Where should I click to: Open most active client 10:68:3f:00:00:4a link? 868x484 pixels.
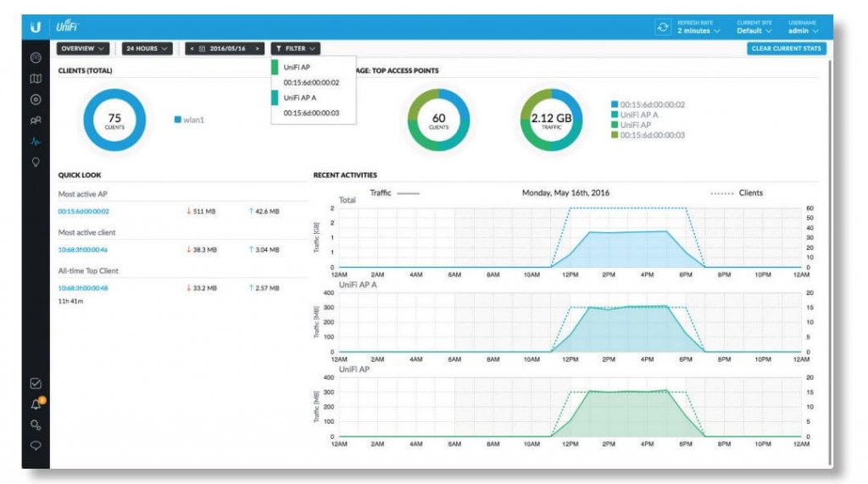pyautogui.click(x=83, y=250)
